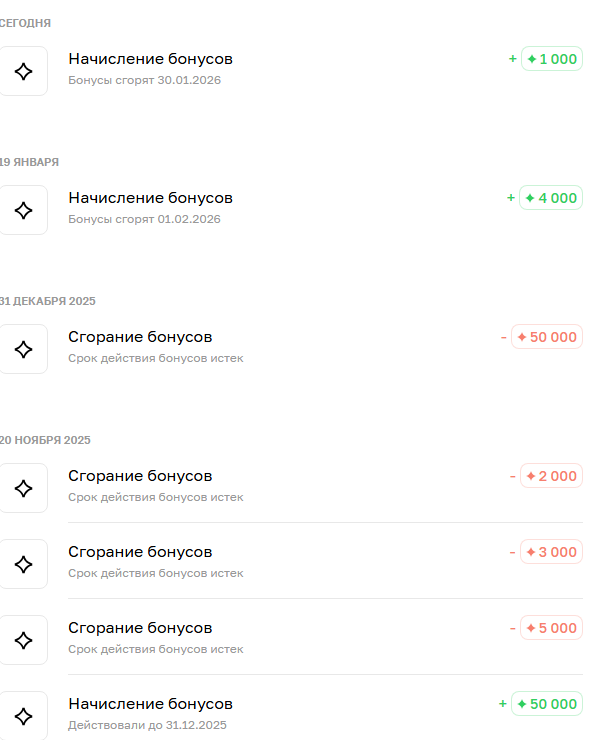This screenshot has width=600, height=740.
Task: Click the star icon for the 4 000 accrual
Action: click(24, 210)
